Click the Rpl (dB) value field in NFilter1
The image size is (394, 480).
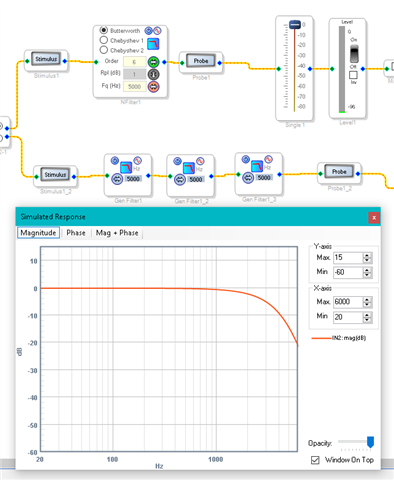pyautogui.click(x=135, y=74)
